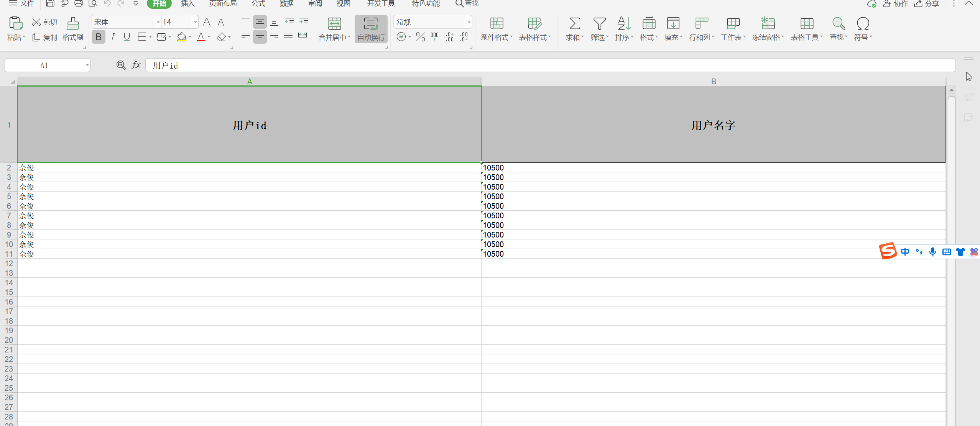
Task: Open Freeze Panes (冻结窗格) tool
Action: click(768, 24)
